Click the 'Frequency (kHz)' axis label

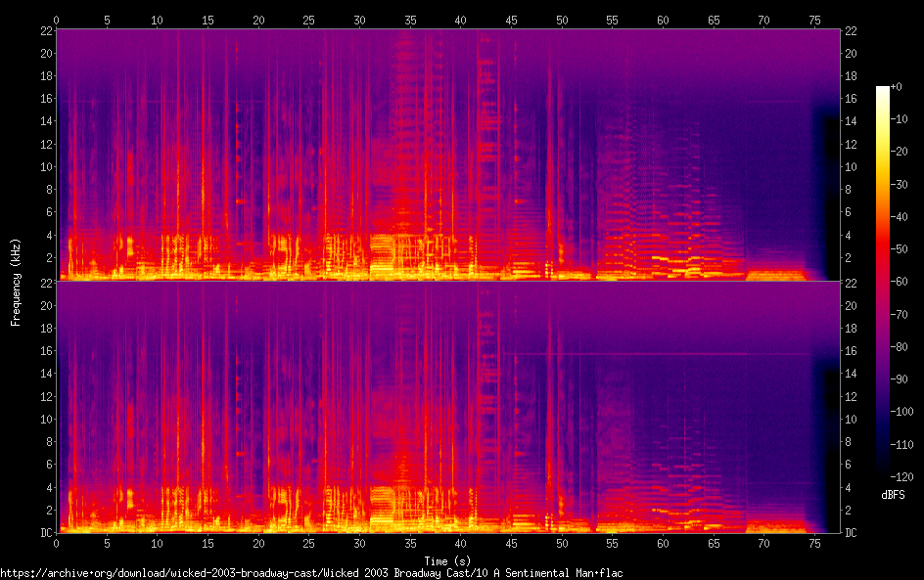pyautogui.click(x=16, y=281)
